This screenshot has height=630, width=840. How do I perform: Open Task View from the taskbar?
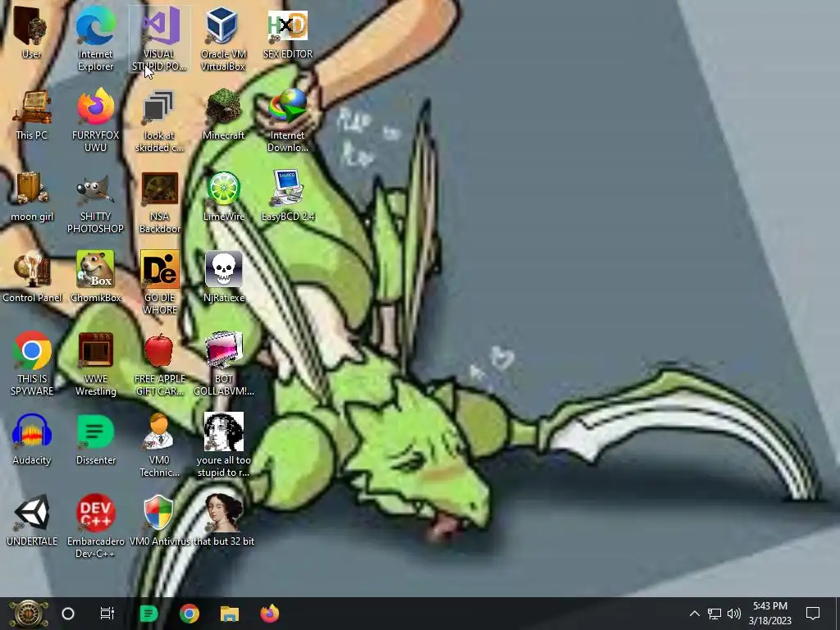pyautogui.click(x=107, y=614)
